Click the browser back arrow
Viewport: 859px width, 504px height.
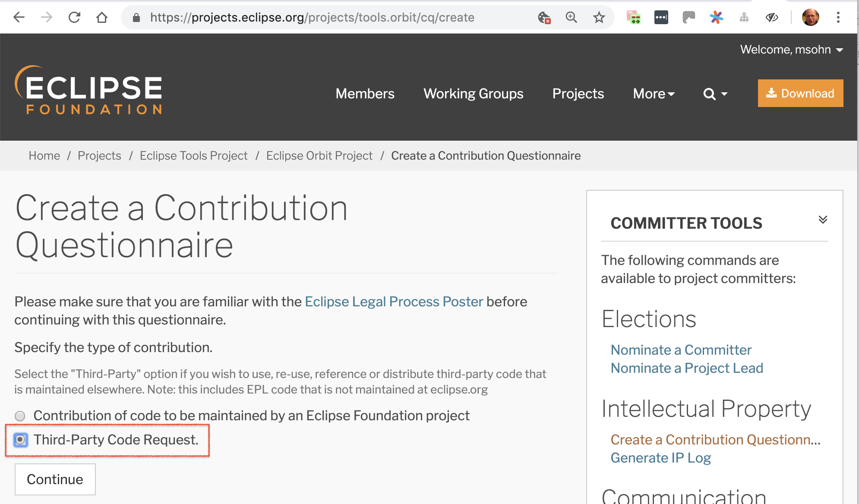pos(19,17)
